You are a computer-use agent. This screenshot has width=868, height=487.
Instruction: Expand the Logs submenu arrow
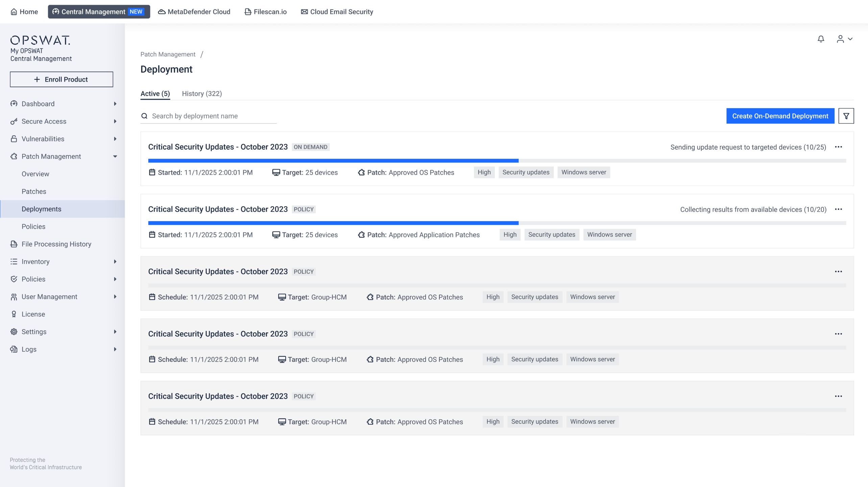coord(115,349)
